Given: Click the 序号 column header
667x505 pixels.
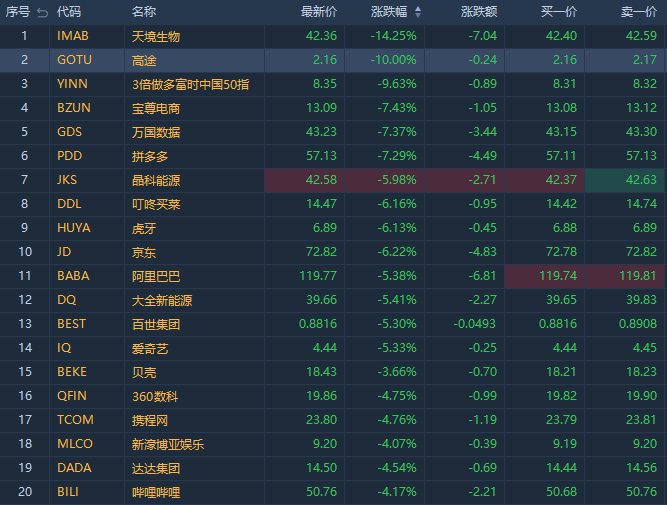Looking at the screenshot, I should (18, 12).
